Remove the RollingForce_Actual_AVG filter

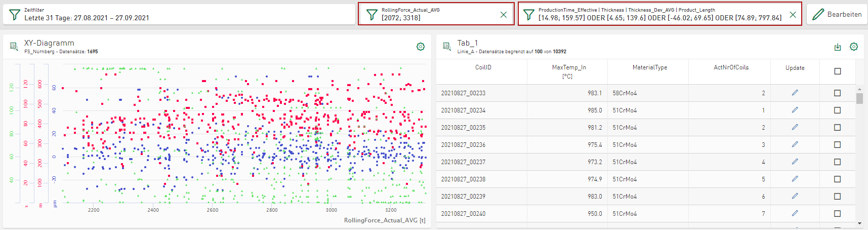504,15
